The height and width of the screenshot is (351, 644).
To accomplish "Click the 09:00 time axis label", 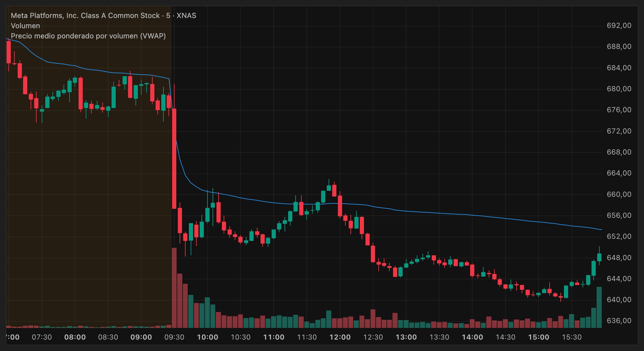I will point(141,337).
